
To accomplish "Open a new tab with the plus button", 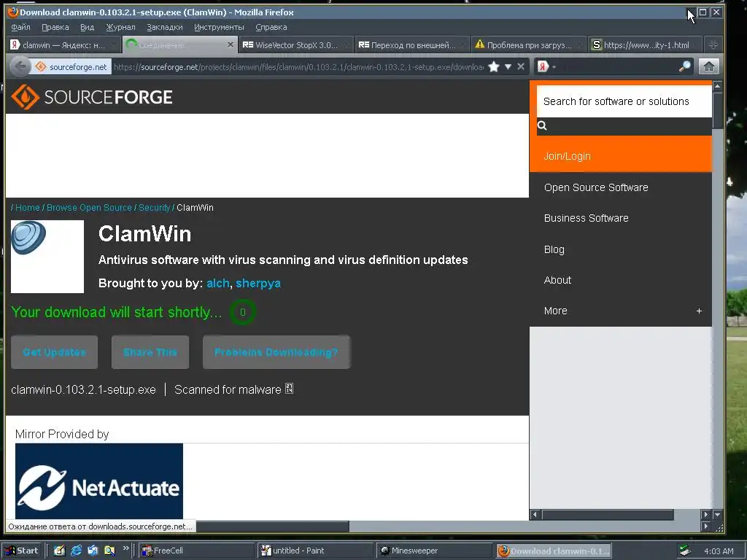I will pyautogui.click(x=713, y=44).
